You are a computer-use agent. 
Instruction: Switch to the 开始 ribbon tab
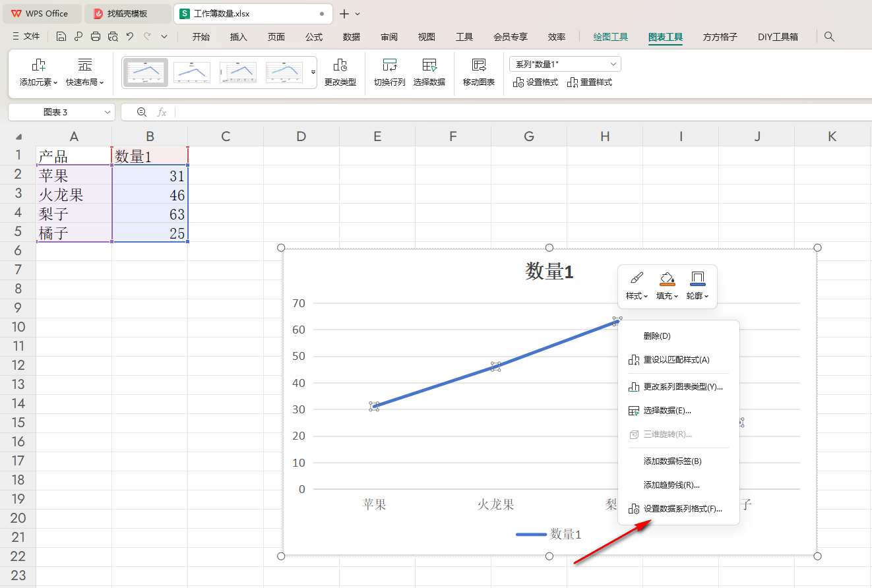pos(201,37)
